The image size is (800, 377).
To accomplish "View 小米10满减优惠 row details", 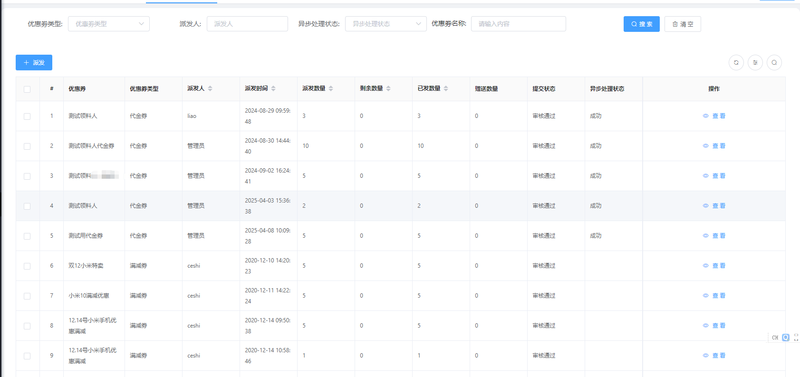I will point(714,295).
